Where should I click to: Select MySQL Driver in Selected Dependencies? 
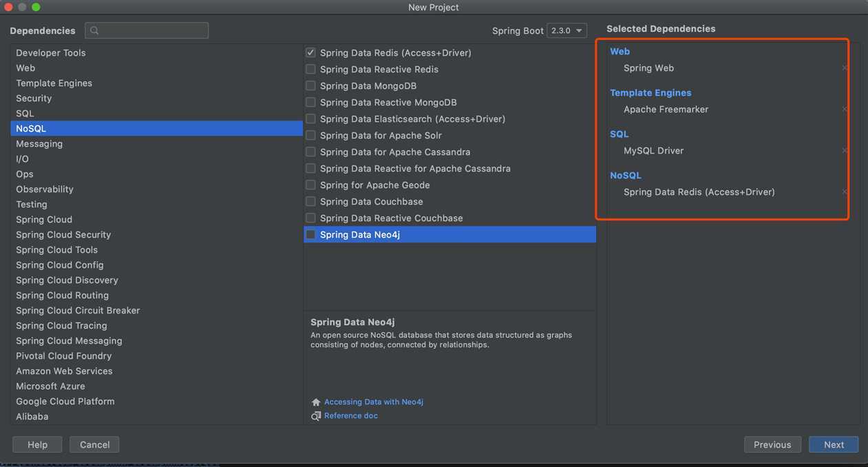(653, 151)
